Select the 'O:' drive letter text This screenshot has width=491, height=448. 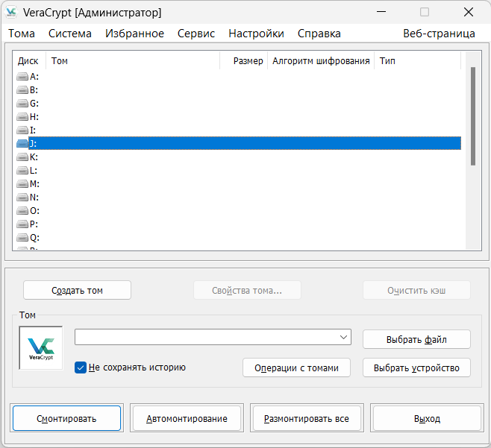34,211
